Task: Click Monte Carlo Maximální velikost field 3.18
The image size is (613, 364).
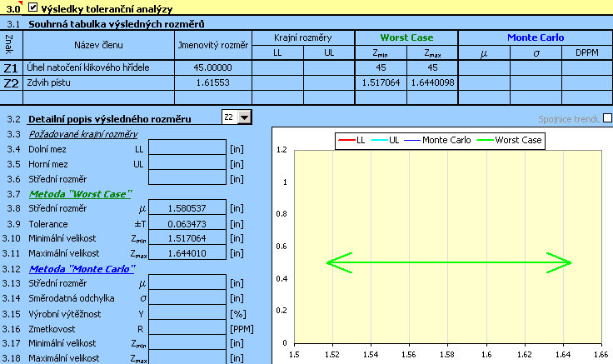Action: [x=187, y=357]
